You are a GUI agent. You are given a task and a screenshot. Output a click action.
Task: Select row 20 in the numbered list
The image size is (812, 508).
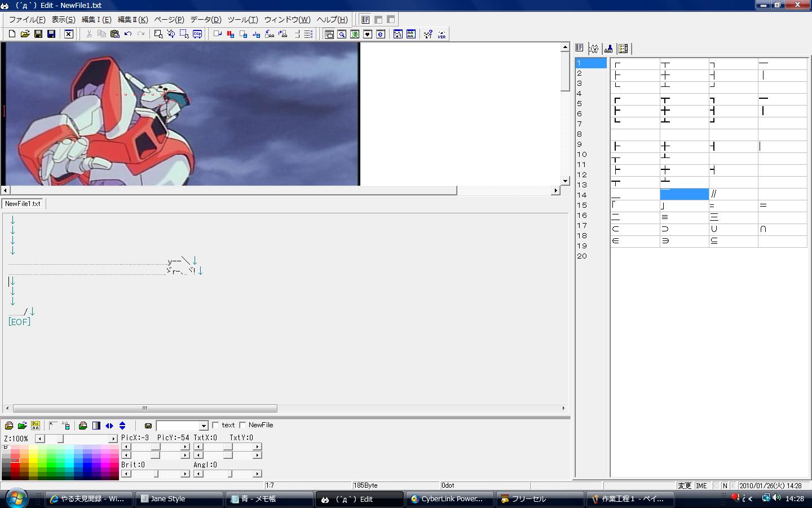pyautogui.click(x=591, y=256)
